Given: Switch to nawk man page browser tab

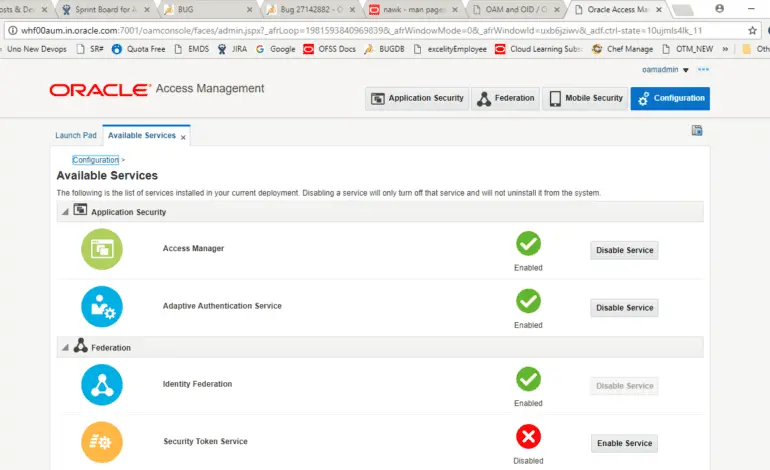Looking at the screenshot, I should tap(413, 9).
